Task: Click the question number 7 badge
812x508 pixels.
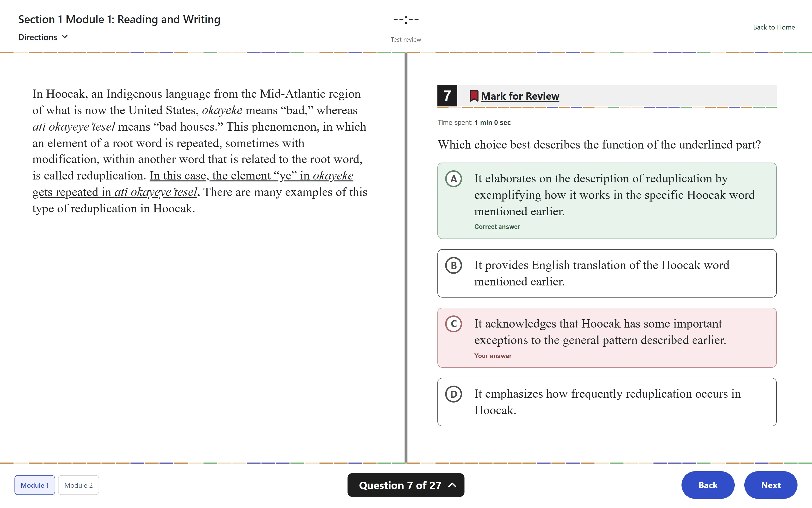Action: pos(447,96)
